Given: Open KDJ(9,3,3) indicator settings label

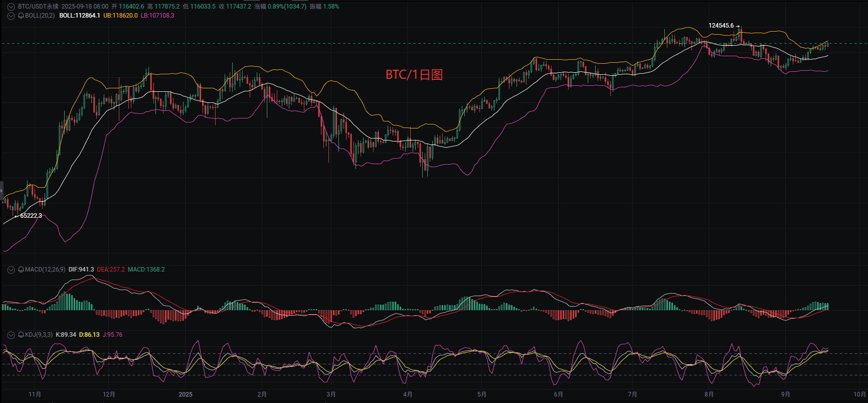Looking at the screenshot, I should pyautogui.click(x=39, y=335).
